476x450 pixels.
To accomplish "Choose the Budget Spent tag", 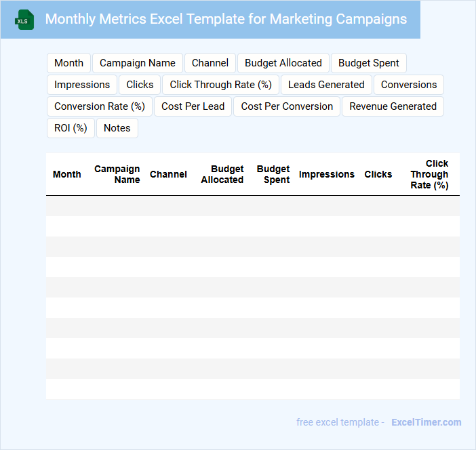I will [x=369, y=63].
